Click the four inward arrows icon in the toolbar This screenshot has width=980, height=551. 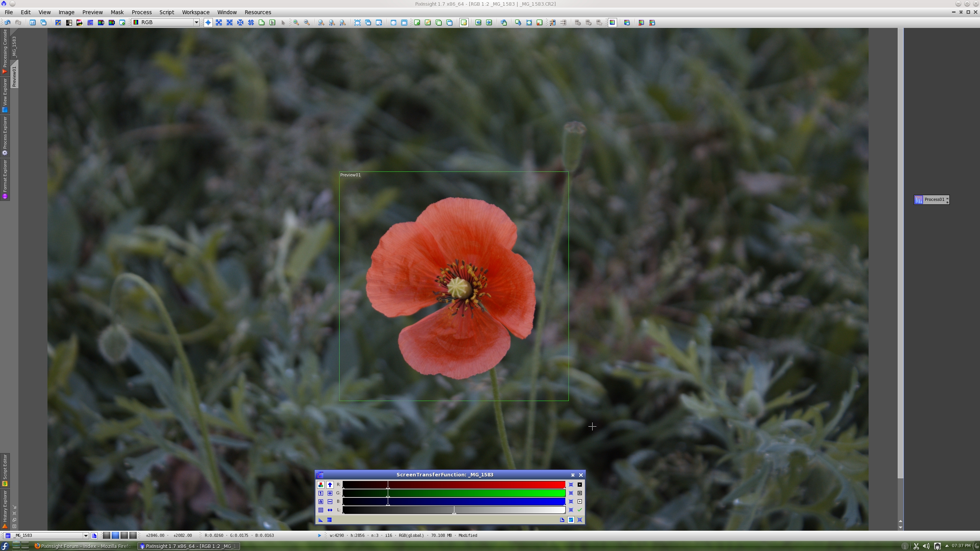point(229,23)
